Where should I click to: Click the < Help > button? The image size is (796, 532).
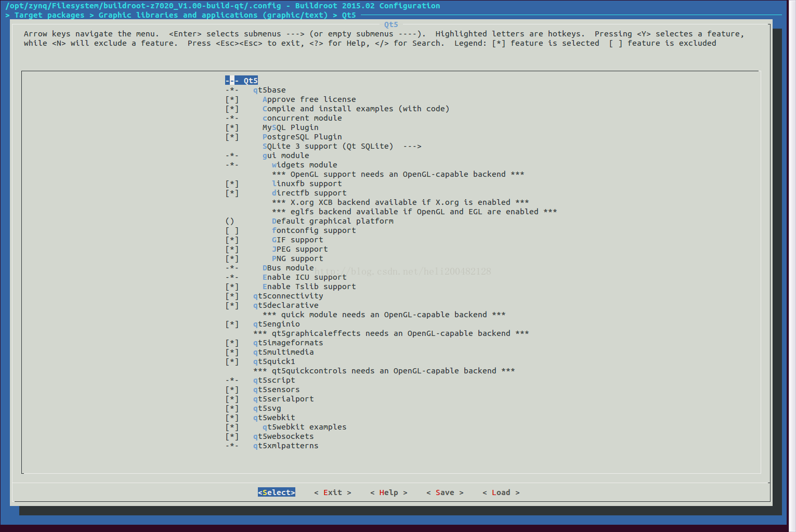coord(389,492)
